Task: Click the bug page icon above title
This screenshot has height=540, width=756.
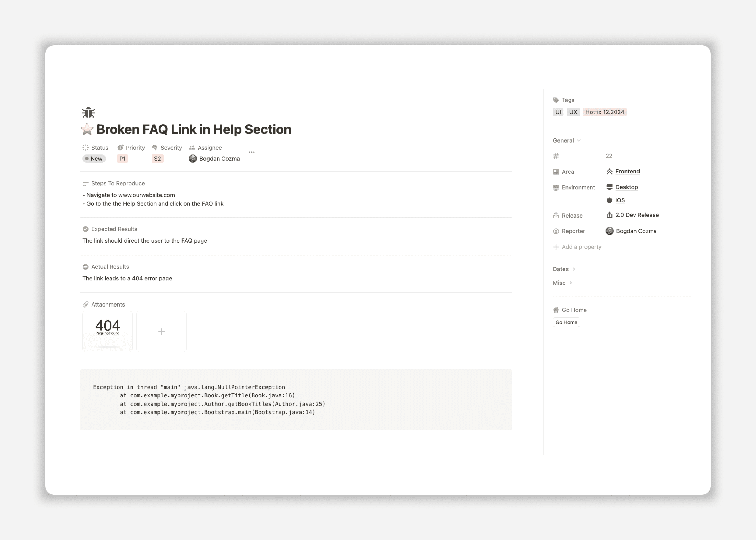Action: click(x=88, y=112)
